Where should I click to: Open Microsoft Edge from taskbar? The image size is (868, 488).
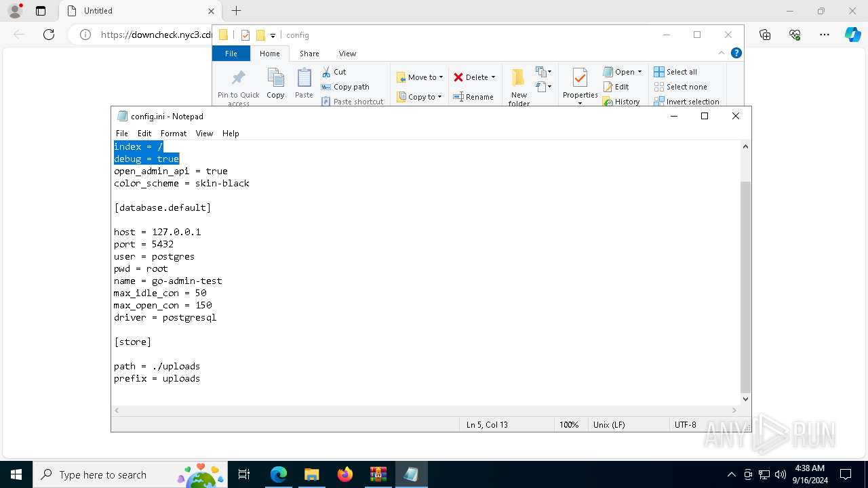279,474
